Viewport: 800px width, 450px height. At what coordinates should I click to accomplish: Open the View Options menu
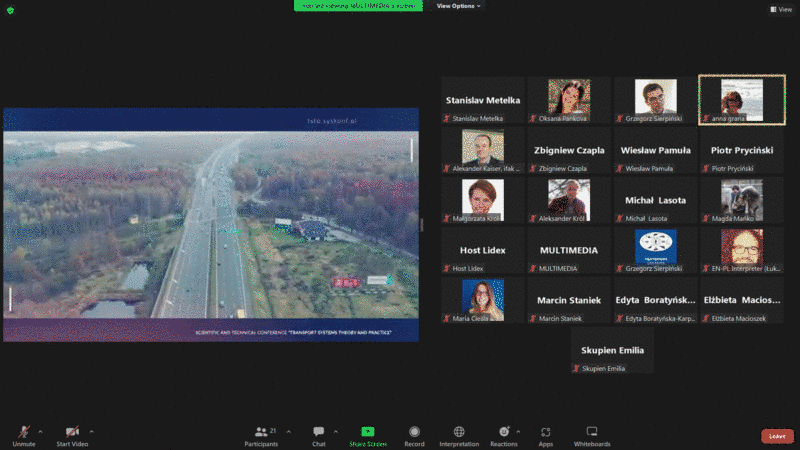pos(459,6)
